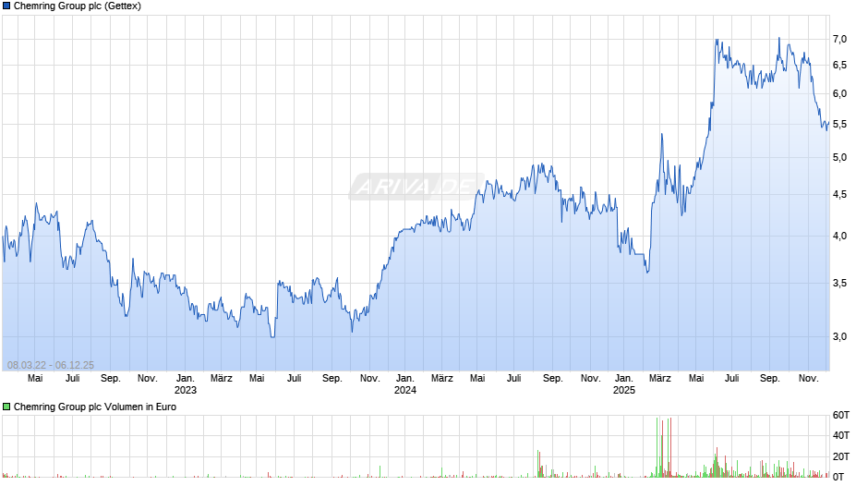Click the 20T volume axis label
Viewport: 868px width, 486px height.
(x=841, y=456)
